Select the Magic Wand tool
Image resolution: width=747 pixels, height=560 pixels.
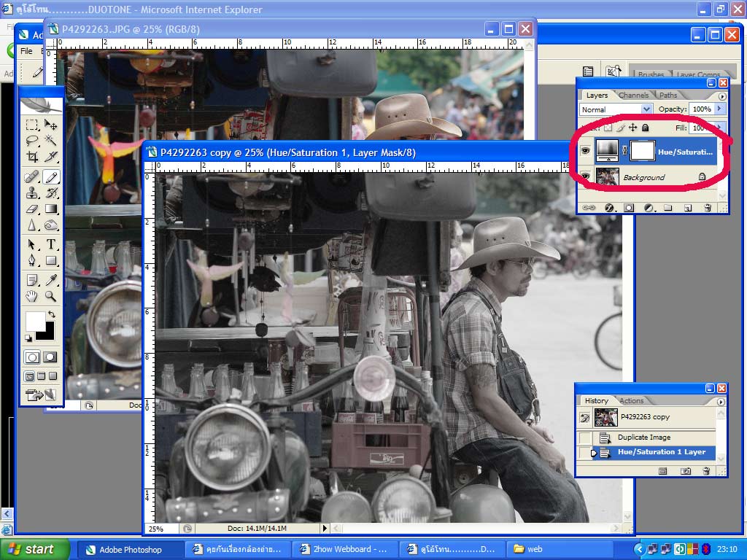point(51,141)
